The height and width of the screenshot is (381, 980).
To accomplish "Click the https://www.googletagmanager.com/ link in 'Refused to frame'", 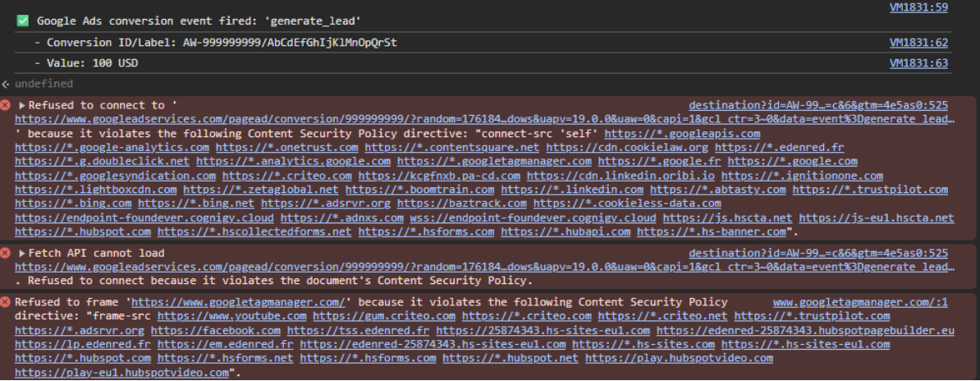I will (238, 302).
